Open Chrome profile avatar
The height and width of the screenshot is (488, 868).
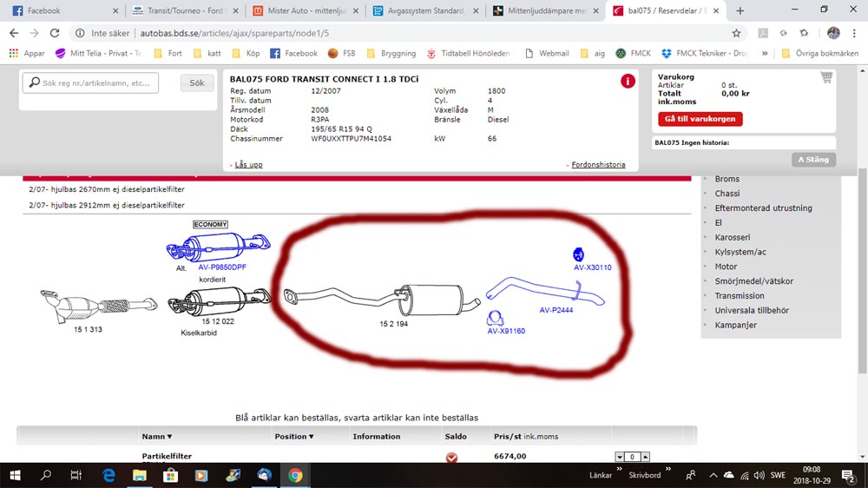coord(833,33)
